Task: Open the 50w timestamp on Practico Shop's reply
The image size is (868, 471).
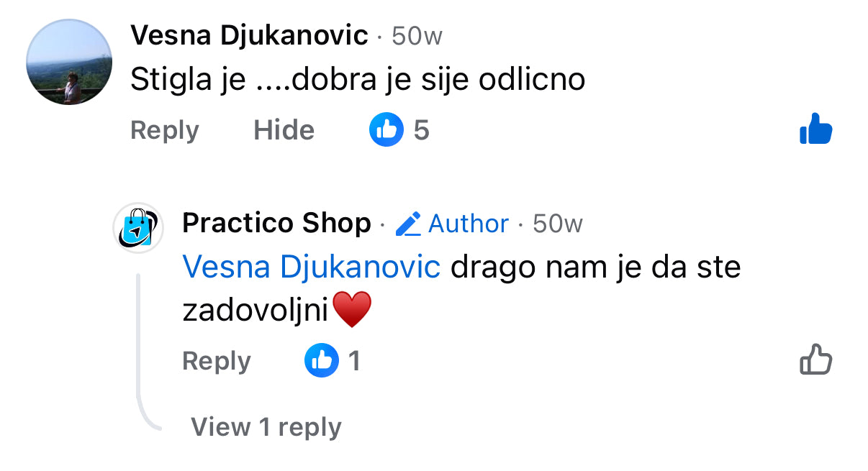Action: pos(557,224)
